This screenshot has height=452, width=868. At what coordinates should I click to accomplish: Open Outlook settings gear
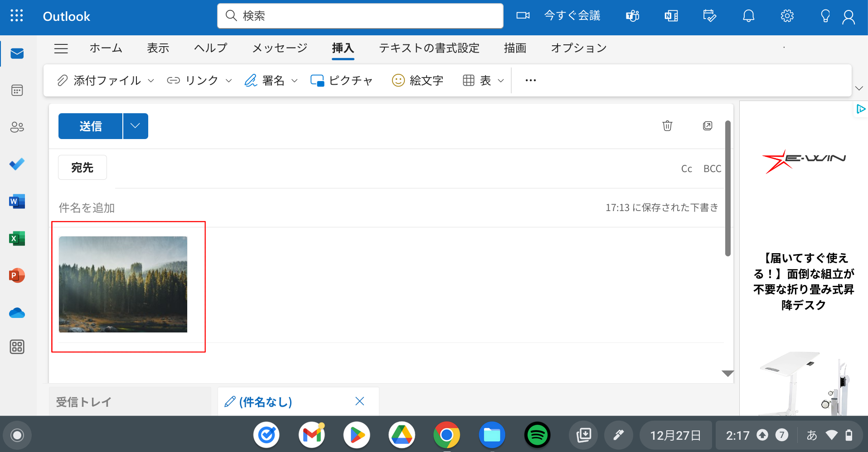[x=787, y=16]
